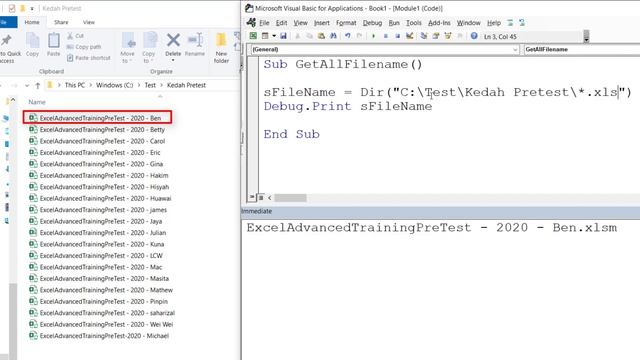640x360 pixels.
Task: Switch to Procedure View button below code pane
Action: click(253, 198)
